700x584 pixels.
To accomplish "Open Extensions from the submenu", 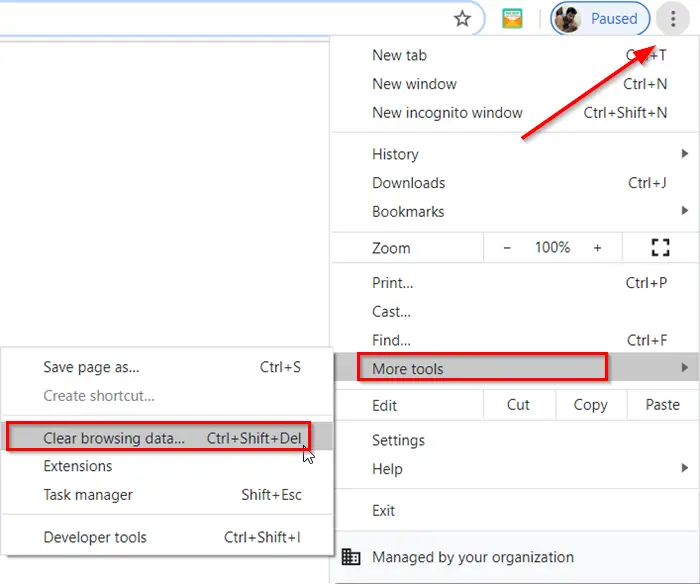I will click(168, 466).
